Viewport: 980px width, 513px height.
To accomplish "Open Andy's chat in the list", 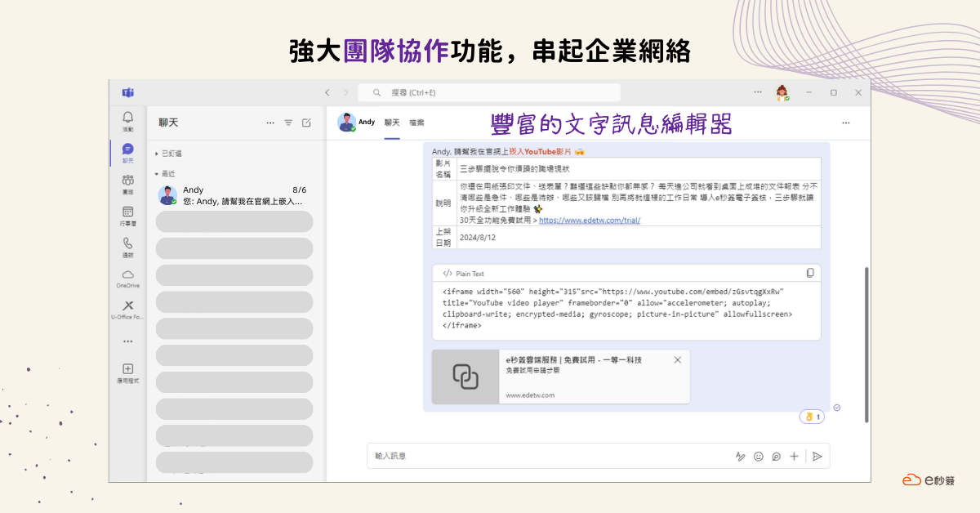I will tap(234, 195).
